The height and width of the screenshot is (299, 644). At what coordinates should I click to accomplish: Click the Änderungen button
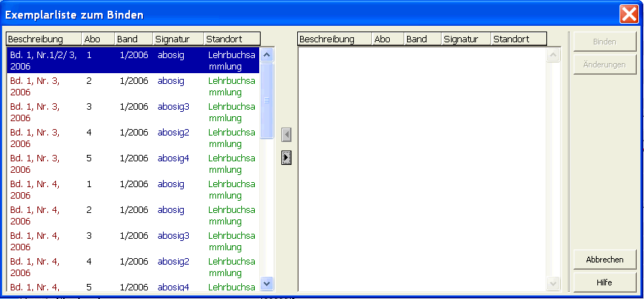[605, 65]
